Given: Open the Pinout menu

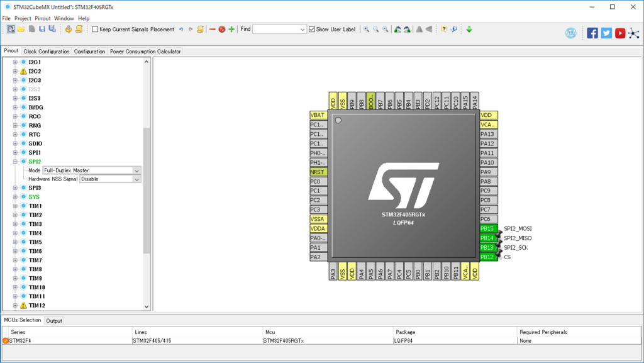Looking at the screenshot, I should coord(43,18).
